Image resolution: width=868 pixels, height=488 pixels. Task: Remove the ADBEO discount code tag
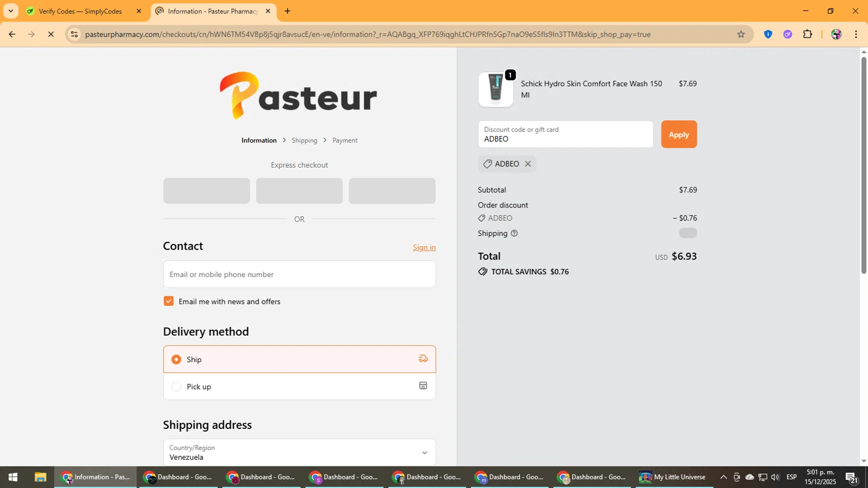pos(528,164)
